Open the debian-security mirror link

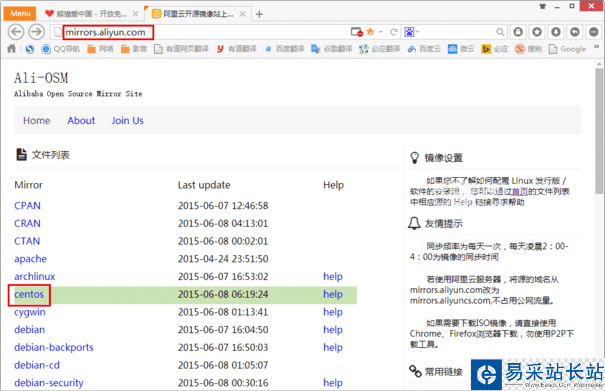(49, 383)
